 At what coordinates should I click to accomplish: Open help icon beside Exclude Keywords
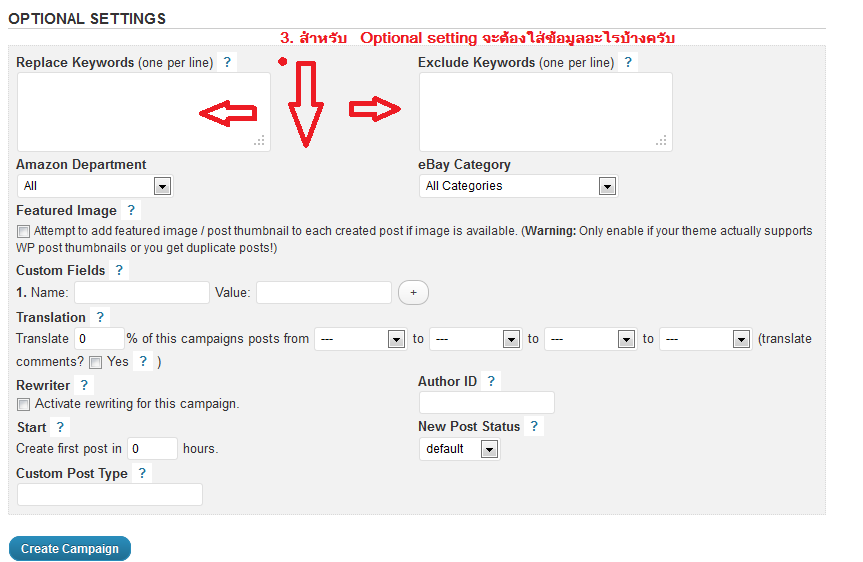628,62
